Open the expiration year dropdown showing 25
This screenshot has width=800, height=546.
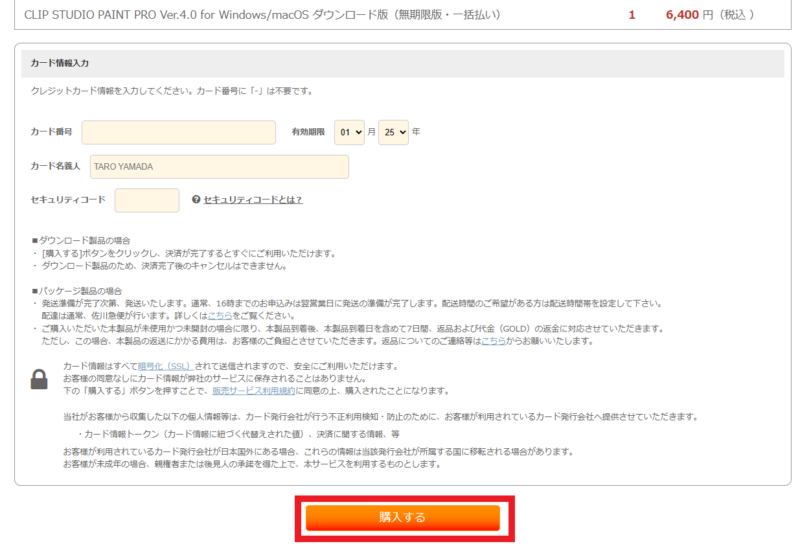[x=393, y=133]
